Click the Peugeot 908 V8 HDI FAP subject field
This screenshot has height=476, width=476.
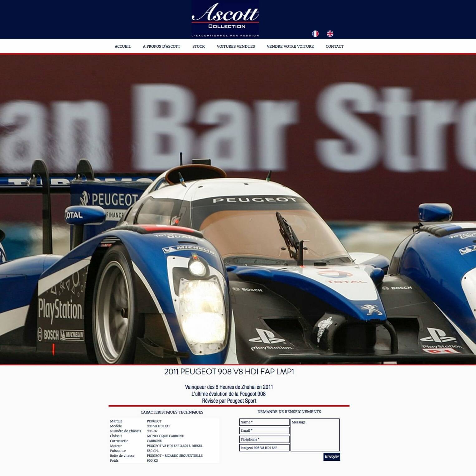(264, 447)
